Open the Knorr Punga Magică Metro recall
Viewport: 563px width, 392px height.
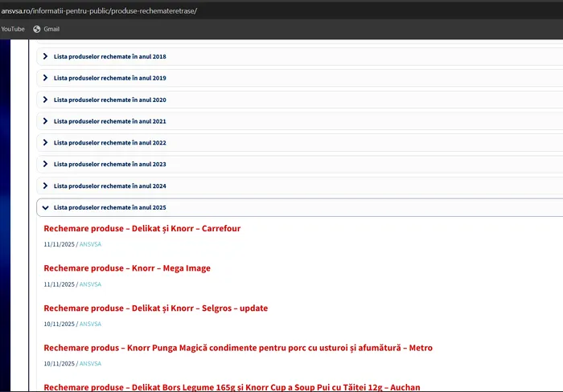237,348
